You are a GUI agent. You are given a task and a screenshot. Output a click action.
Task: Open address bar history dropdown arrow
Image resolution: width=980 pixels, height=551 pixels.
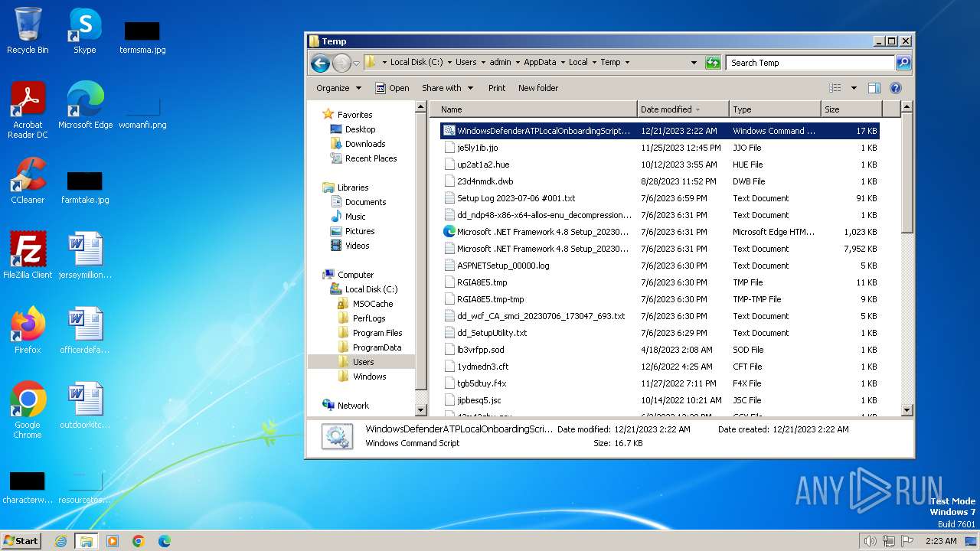pyautogui.click(x=694, y=63)
